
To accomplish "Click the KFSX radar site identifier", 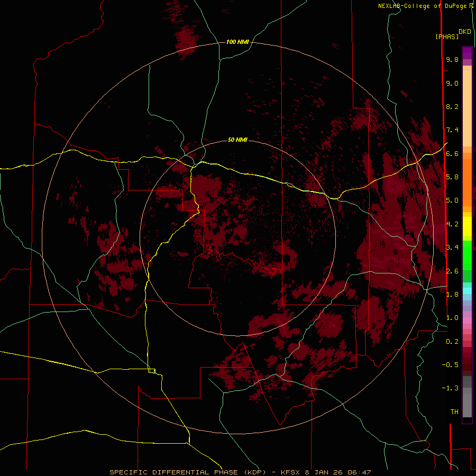I will point(291,472).
